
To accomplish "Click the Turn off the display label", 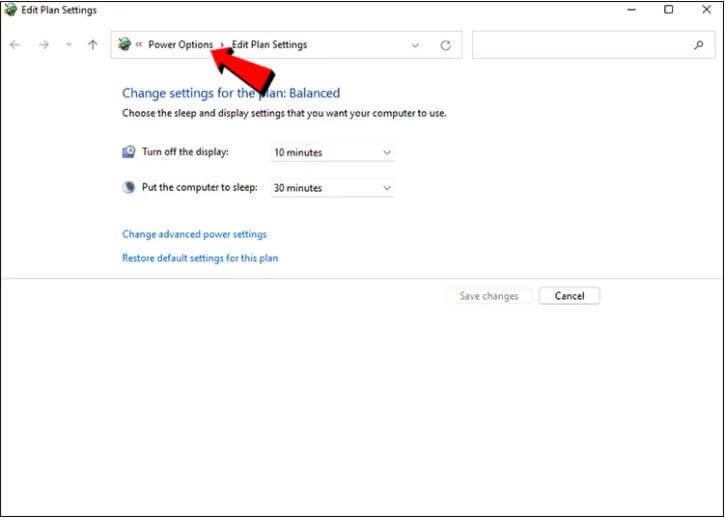I will coord(185,152).
